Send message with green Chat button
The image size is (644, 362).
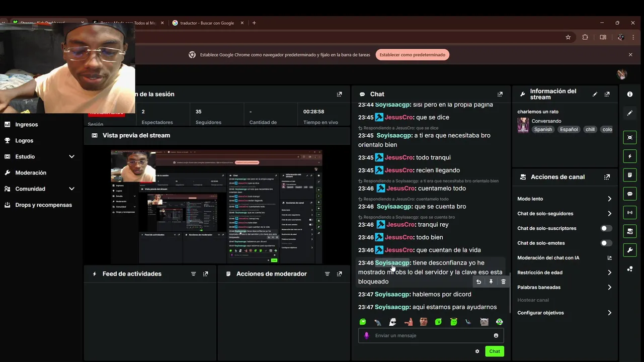coord(495,351)
